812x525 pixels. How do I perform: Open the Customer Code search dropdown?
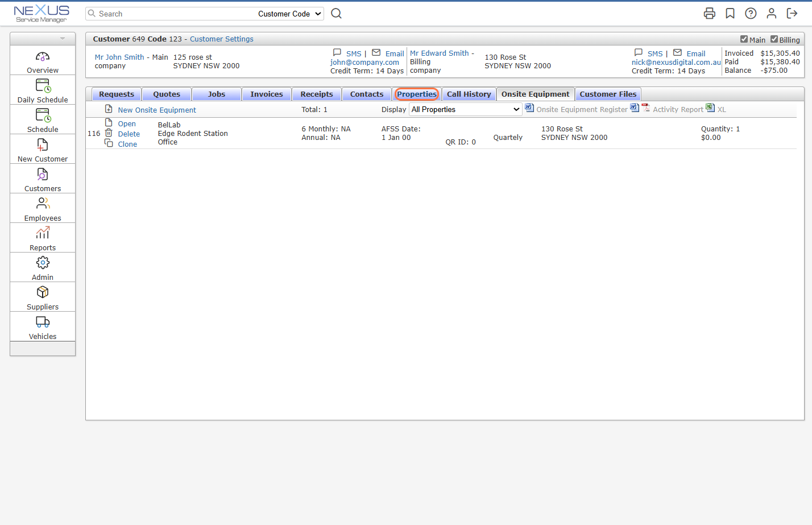click(x=289, y=14)
